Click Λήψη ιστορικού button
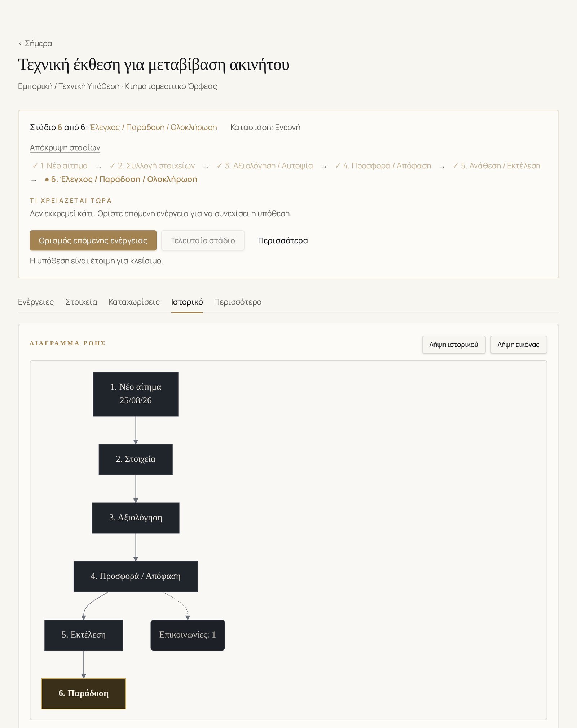Screen dimensions: 577x728 454,345
